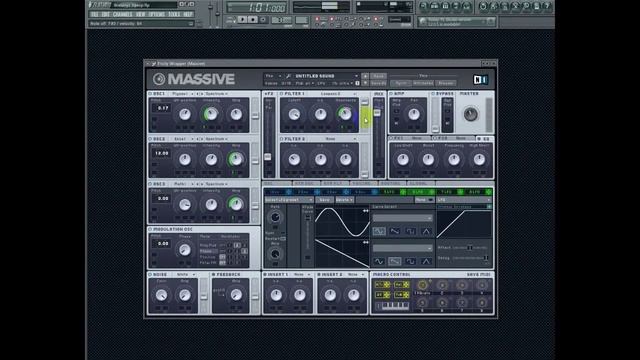640x360 pixels.
Task: Open FL Studio Options menu
Action: [156, 14]
